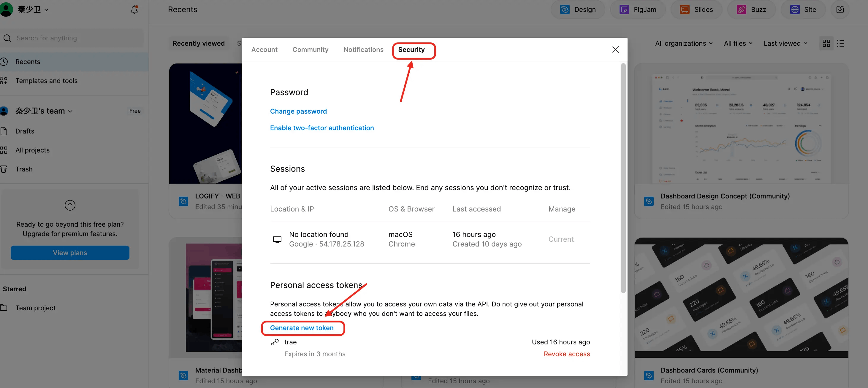Image resolution: width=868 pixels, height=388 pixels.
Task: Open the All files dropdown
Action: [x=738, y=43]
